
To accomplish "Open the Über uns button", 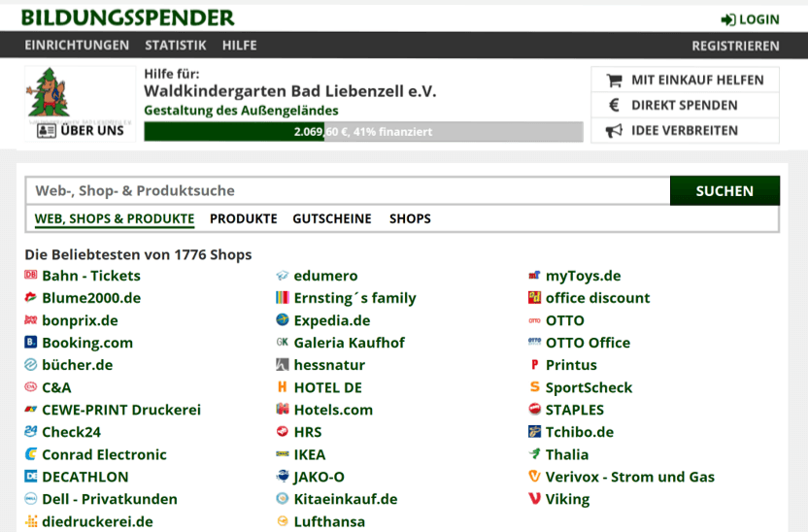I will point(81,131).
